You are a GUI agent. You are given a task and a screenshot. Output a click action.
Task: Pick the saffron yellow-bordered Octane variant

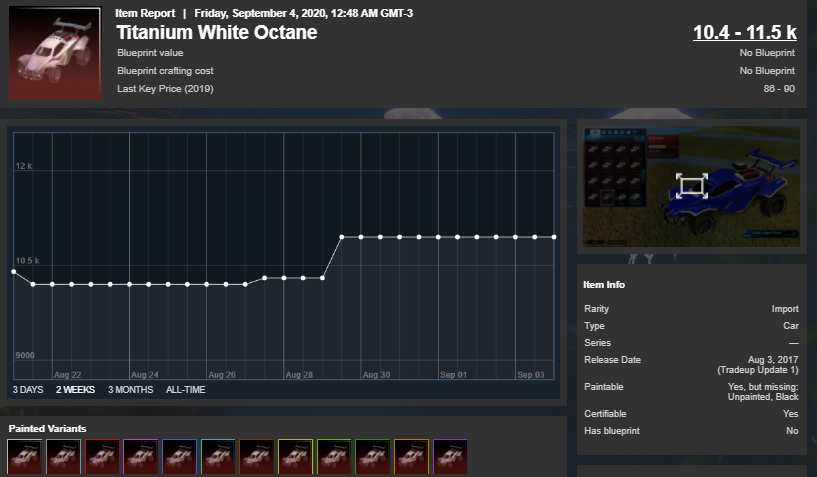295,457
